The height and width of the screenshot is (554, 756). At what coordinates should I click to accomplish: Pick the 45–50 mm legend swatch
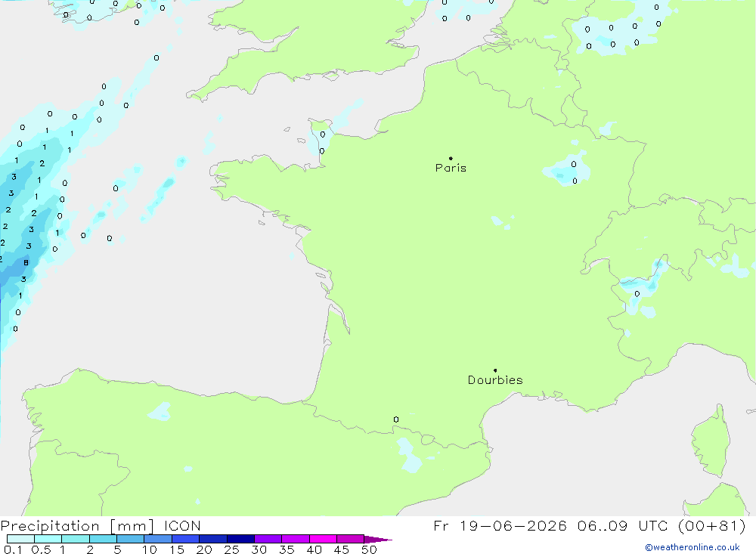pyautogui.click(x=351, y=539)
